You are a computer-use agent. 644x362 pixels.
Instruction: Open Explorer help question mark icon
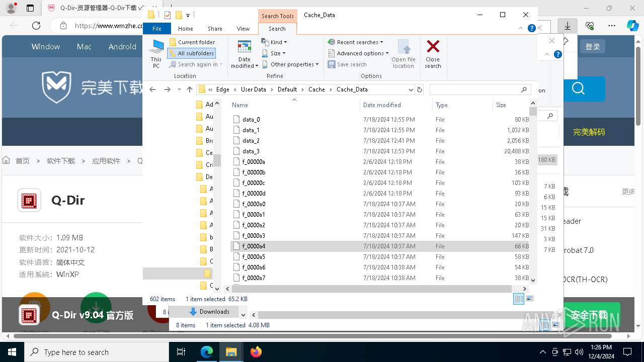pyautogui.click(x=532, y=29)
